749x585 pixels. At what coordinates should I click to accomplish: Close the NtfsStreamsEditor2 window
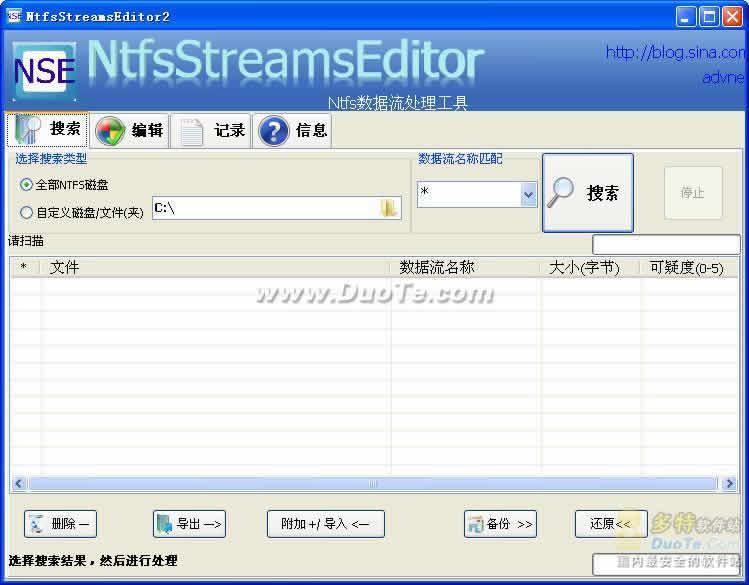click(732, 17)
